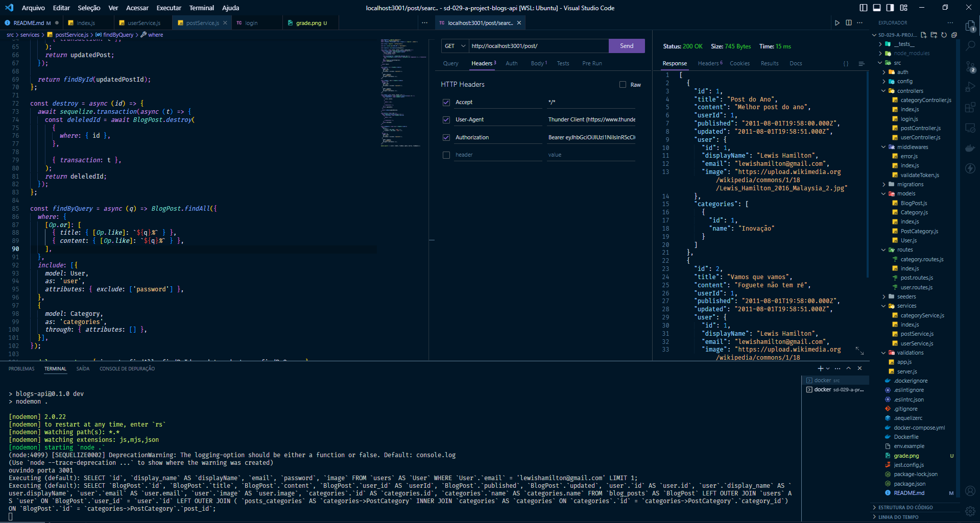The image size is (980, 523).
Task: Split the editor to the right
Action: coord(848,22)
